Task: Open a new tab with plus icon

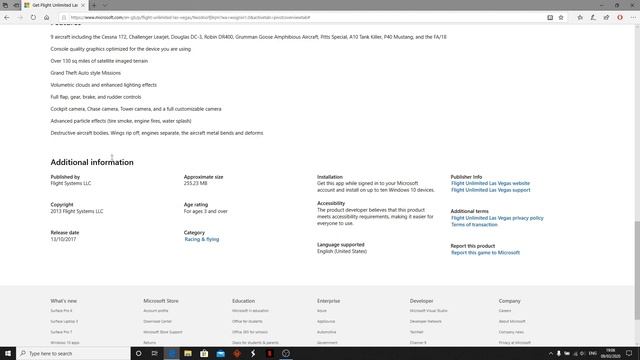Action: pos(94,5)
